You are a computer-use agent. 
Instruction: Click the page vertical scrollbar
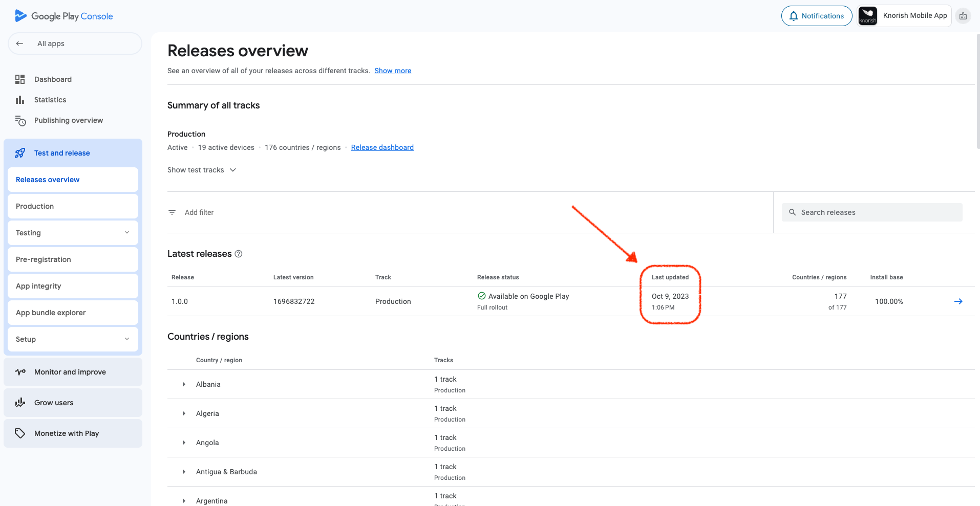point(978,92)
